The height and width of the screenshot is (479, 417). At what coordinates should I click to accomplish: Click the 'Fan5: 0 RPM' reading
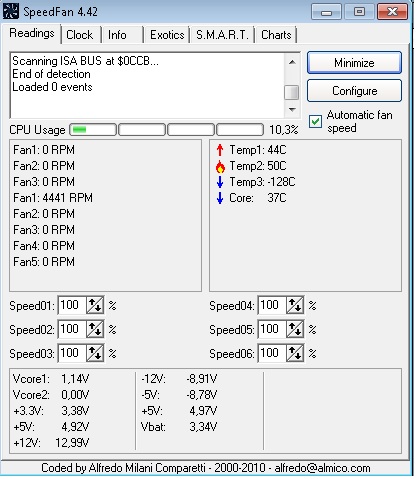(44, 262)
